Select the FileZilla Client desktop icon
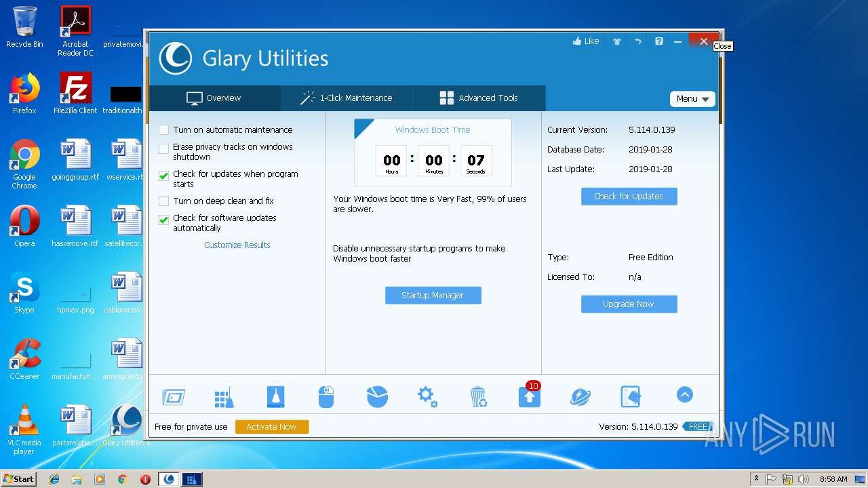The height and width of the screenshot is (488, 868). point(75,94)
